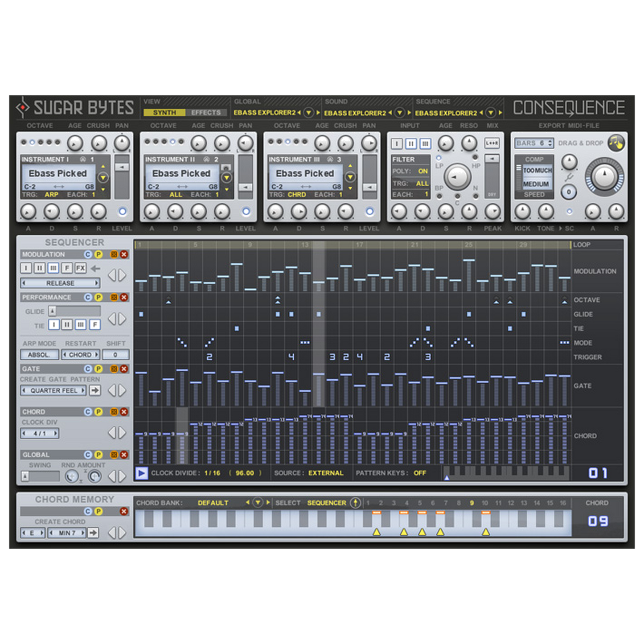
Task: Switch to the EFFECTS view tab
Action: [206, 113]
